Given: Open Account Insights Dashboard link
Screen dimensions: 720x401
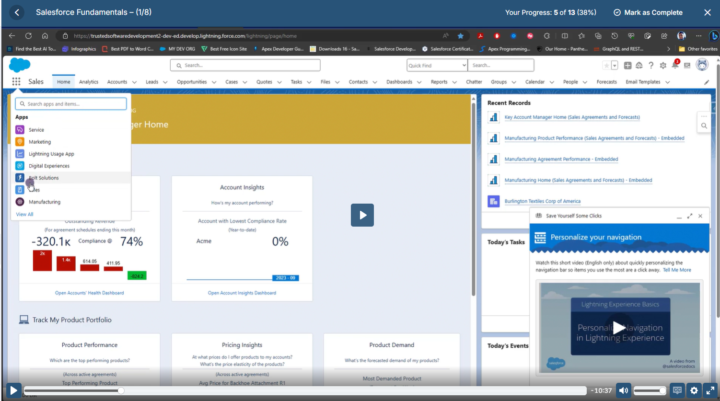Looking at the screenshot, I should coord(242,293).
